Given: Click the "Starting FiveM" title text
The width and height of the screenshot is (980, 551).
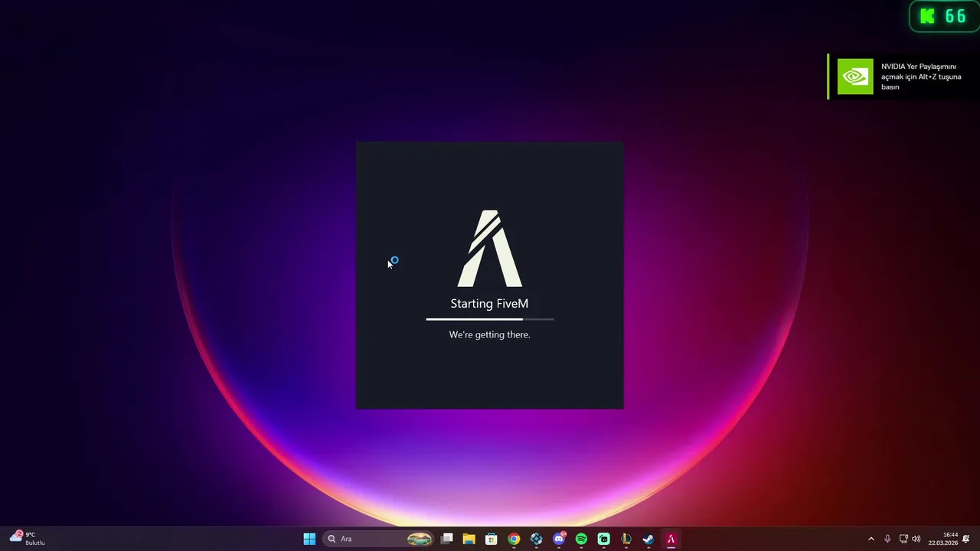Looking at the screenshot, I should [x=489, y=304].
